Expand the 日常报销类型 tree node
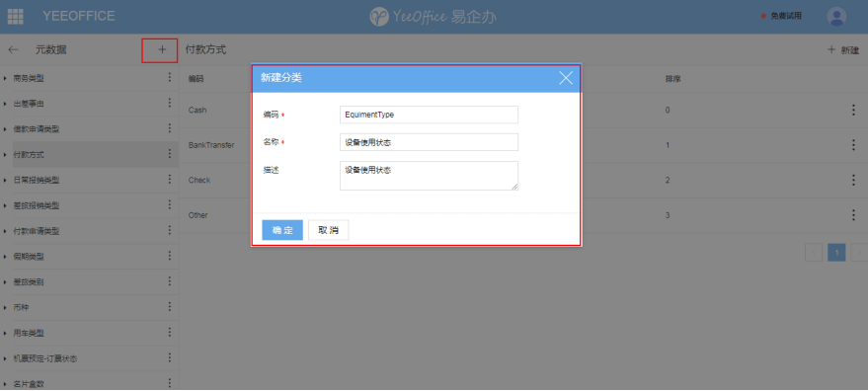868x391 pixels. 5,181
